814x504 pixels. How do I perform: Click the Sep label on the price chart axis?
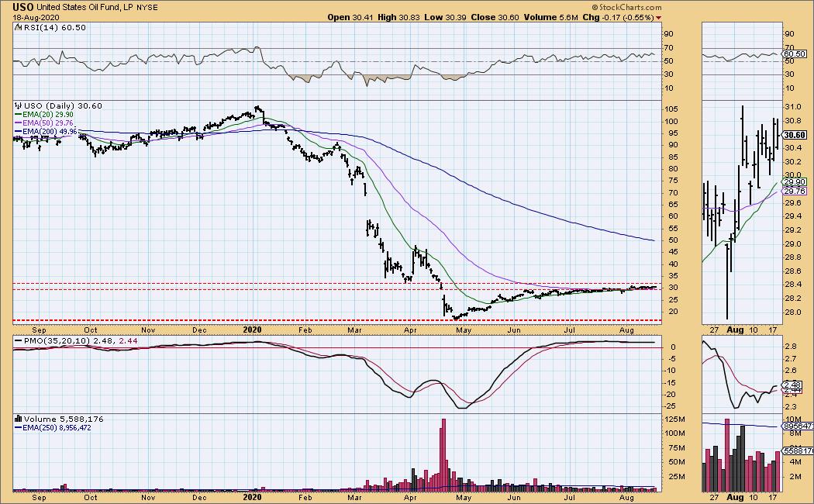tap(39, 330)
